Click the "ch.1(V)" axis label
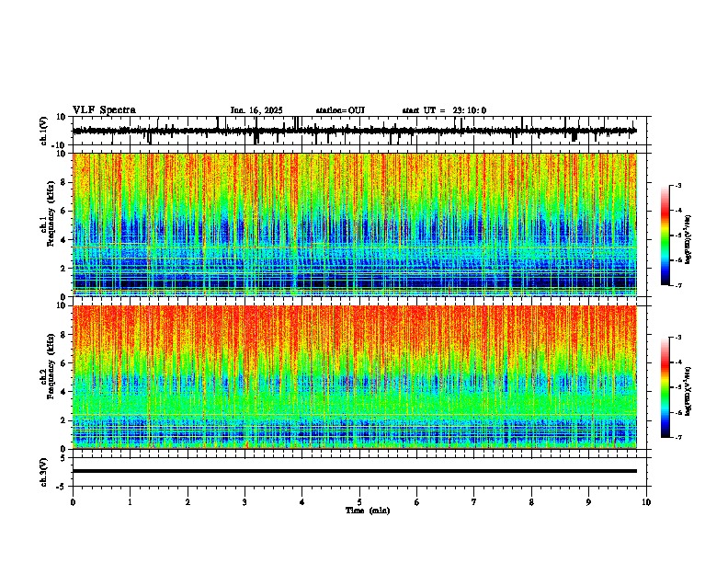The image size is (728, 563). pyautogui.click(x=44, y=131)
